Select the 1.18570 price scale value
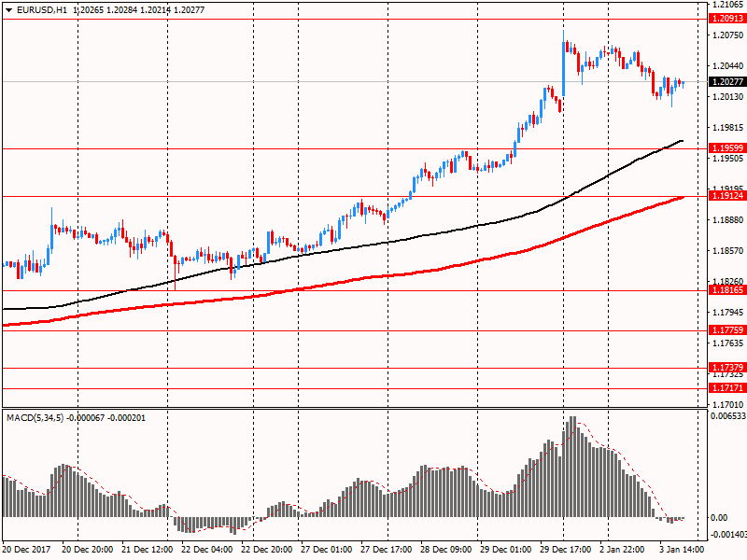 click(727, 251)
